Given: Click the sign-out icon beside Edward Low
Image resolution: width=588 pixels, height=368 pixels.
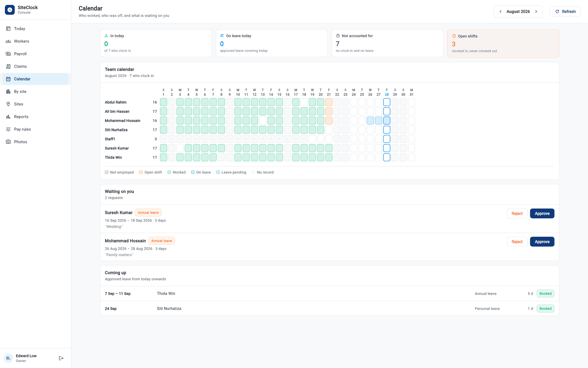Looking at the screenshot, I should (x=61, y=358).
